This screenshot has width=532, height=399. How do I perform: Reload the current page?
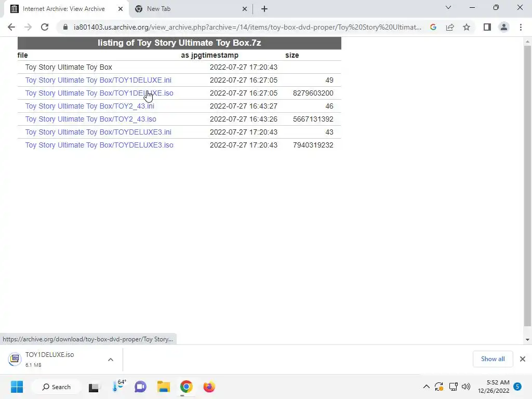tap(45, 27)
